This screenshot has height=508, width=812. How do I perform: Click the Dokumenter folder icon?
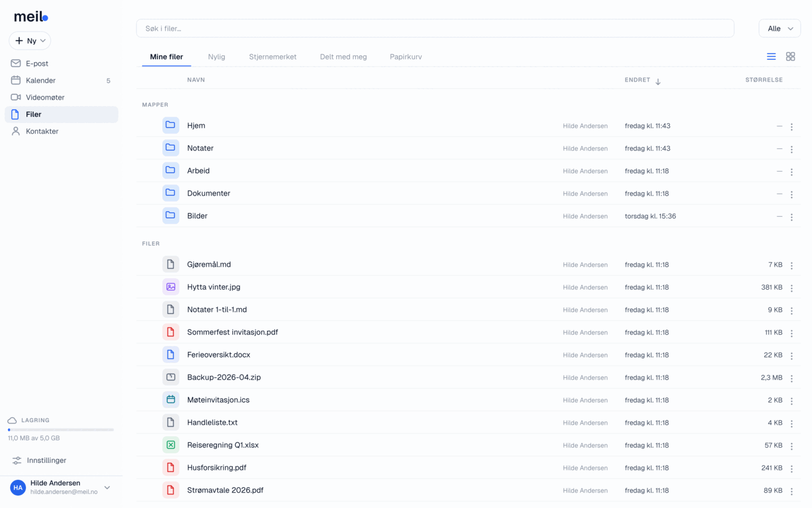click(x=171, y=193)
